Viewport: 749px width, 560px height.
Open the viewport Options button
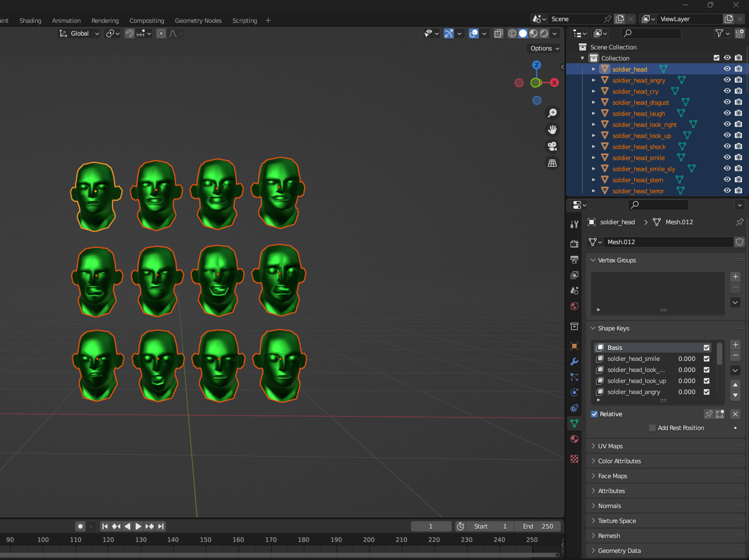(545, 48)
